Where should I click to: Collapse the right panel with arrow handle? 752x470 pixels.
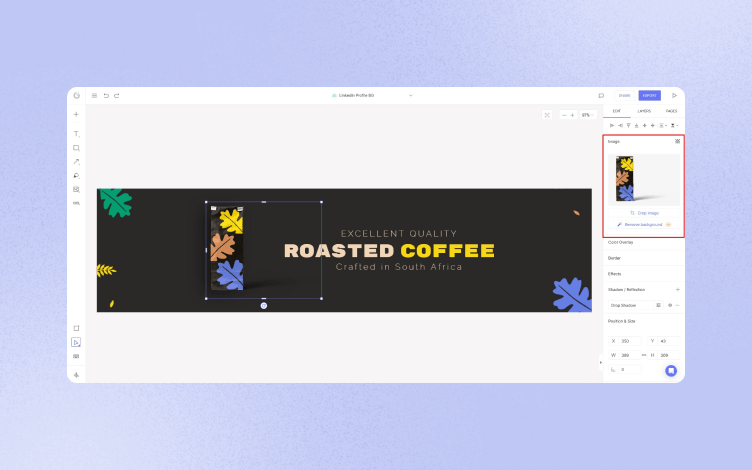click(600, 363)
